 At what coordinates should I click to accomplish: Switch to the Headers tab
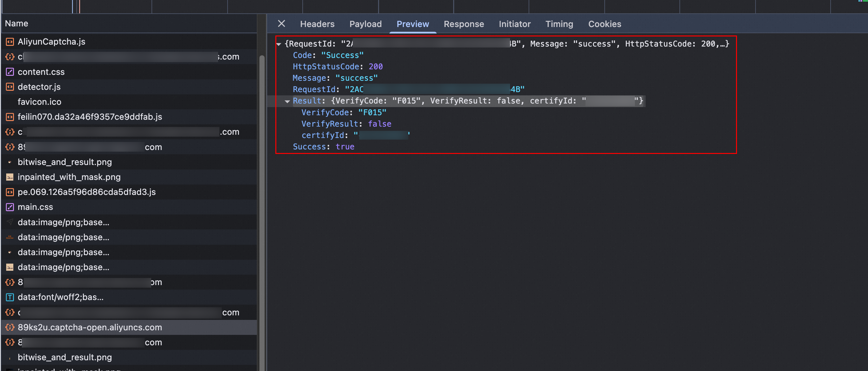click(x=317, y=24)
